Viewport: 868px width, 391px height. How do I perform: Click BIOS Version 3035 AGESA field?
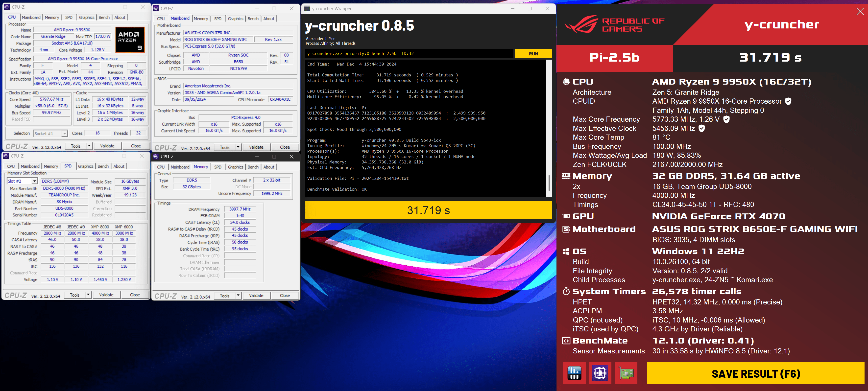pyautogui.click(x=238, y=92)
